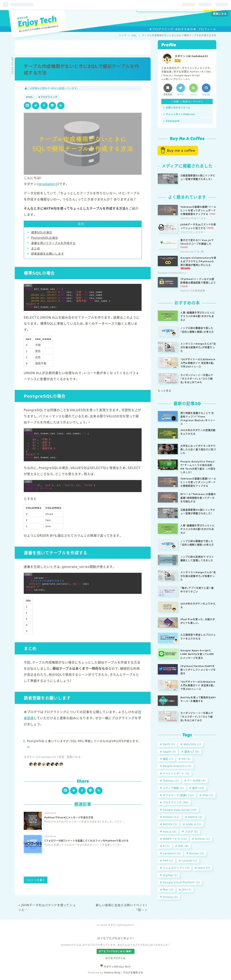Click the # SQL (6) tag in Tags
The height and width of the screenshot is (980, 231).
click(x=182, y=846)
